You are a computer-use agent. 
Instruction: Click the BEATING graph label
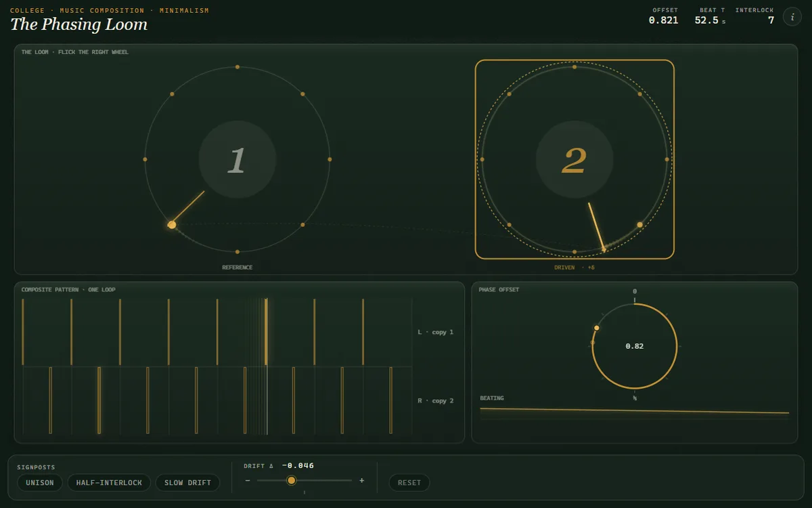492,398
